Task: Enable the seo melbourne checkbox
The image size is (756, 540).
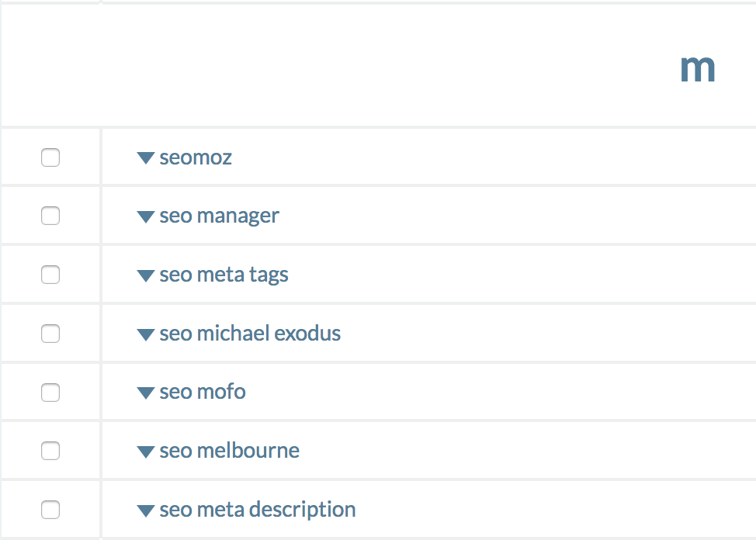Action: coord(50,451)
